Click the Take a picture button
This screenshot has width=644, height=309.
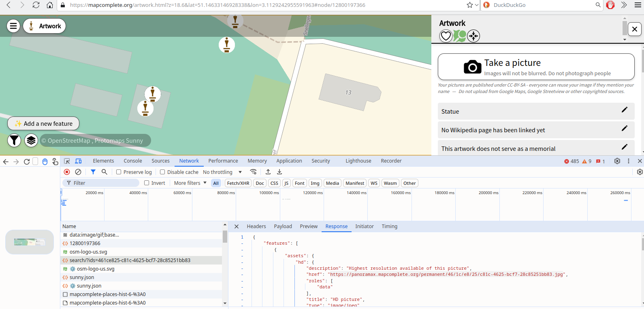[536, 67]
